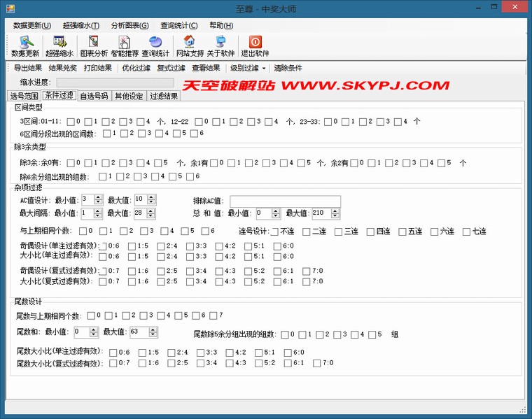This screenshot has height=419, width=532.
Task: Increase the AC值 最大值 spinner
Action: pyautogui.click(x=151, y=197)
